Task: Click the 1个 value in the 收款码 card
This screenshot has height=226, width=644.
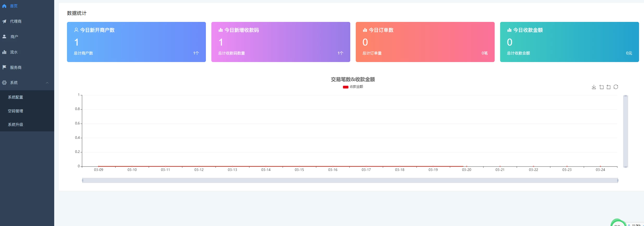Action: click(x=340, y=53)
